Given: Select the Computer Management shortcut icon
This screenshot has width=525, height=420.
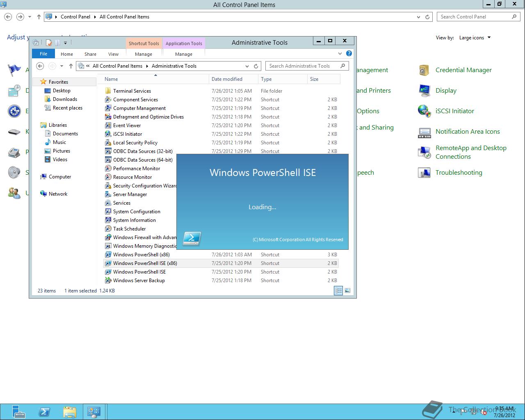Looking at the screenshot, I should coord(108,108).
